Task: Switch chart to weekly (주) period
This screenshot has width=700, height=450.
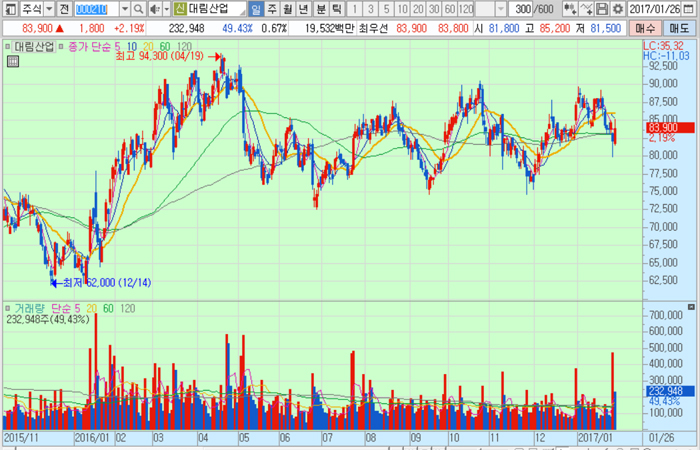Action: [x=273, y=9]
